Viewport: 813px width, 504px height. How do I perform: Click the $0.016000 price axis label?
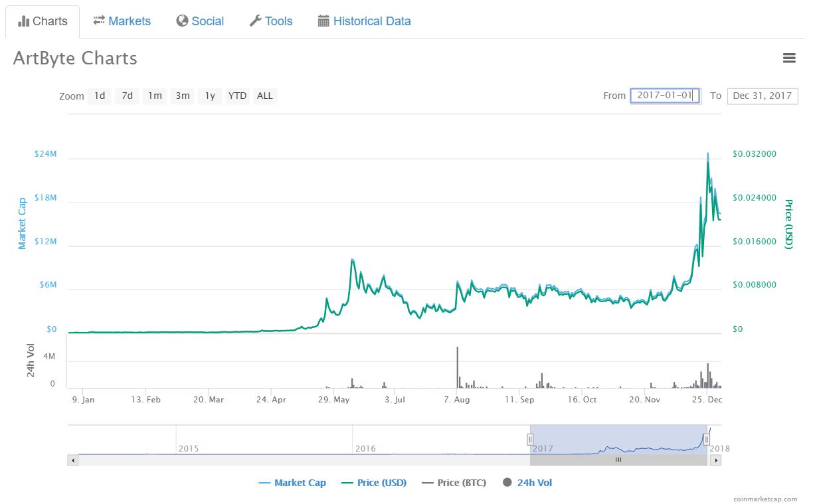755,242
